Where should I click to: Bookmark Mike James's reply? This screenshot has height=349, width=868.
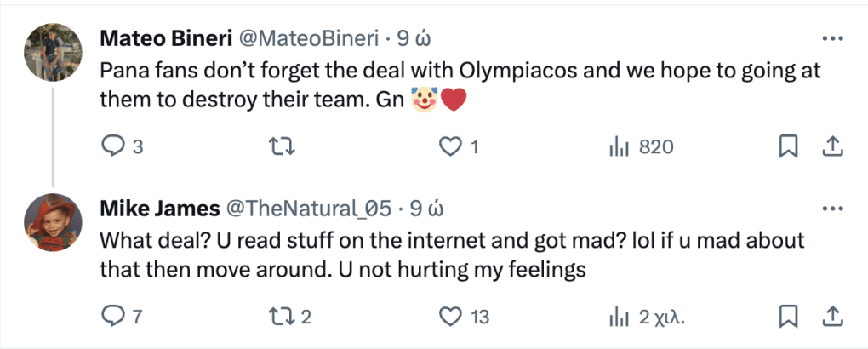[x=788, y=317]
